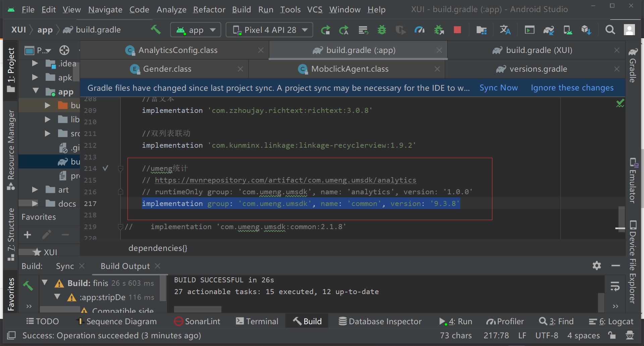Open the Pixel 4 API 28 device dropdown
The width and height of the screenshot is (644, 346).
coord(269,30)
